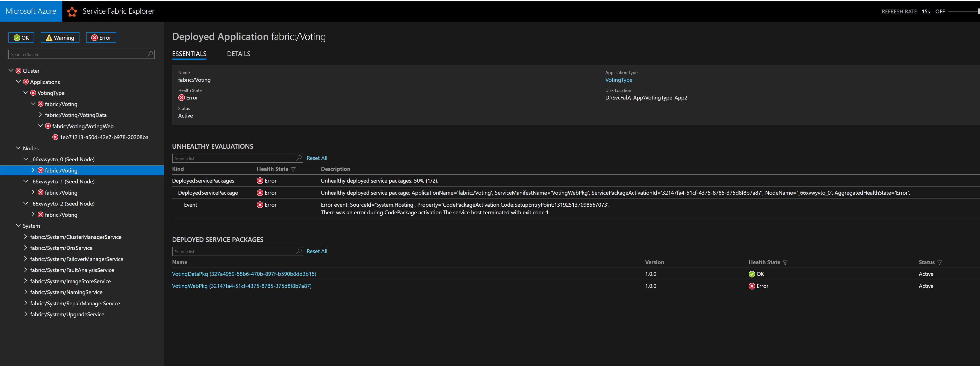The height and width of the screenshot is (366, 980).
Task: Click the Unhealthy Evaluations search magnifier icon
Action: coord(299,158)
